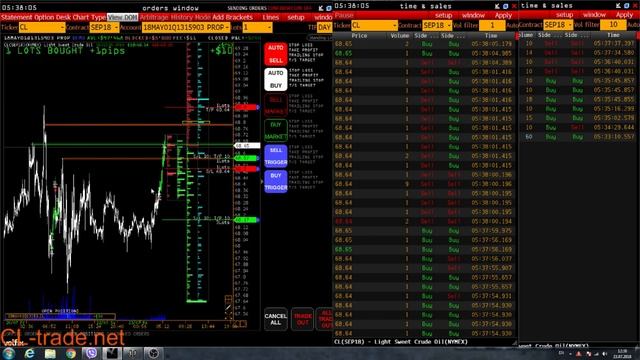Click the SELL MARKET order button
The width and height of the screenshot is (640, 360).
pyautogui.click(x=276, y=105)
